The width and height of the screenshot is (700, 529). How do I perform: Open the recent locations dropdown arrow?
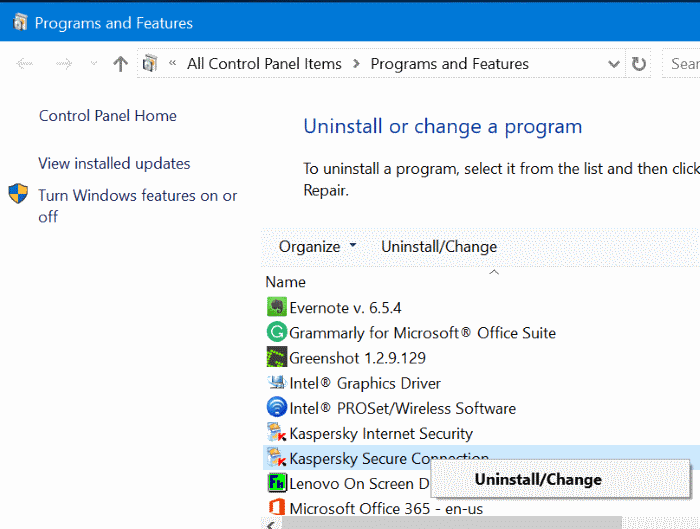(94, 64)
